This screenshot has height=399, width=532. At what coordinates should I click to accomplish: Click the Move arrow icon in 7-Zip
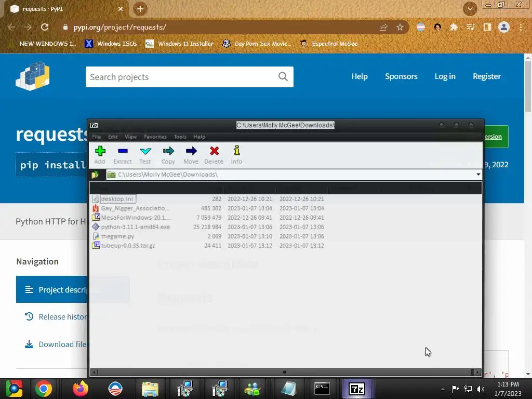191,155
